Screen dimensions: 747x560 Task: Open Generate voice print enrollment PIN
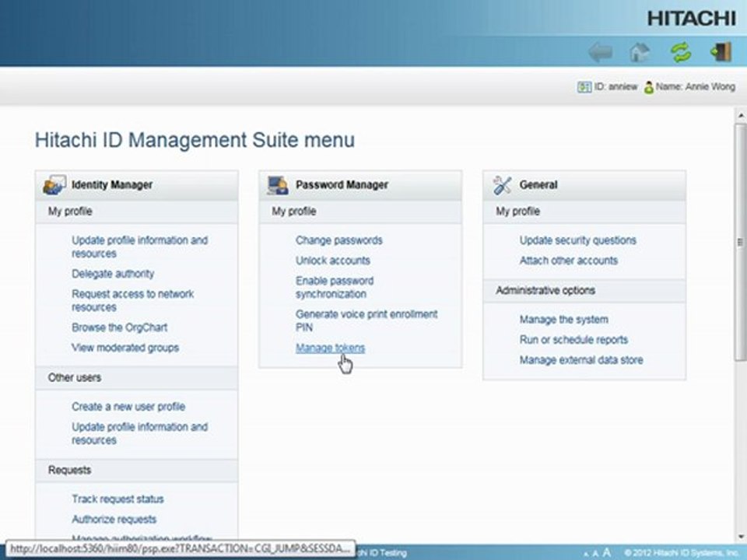coord(366,320)
